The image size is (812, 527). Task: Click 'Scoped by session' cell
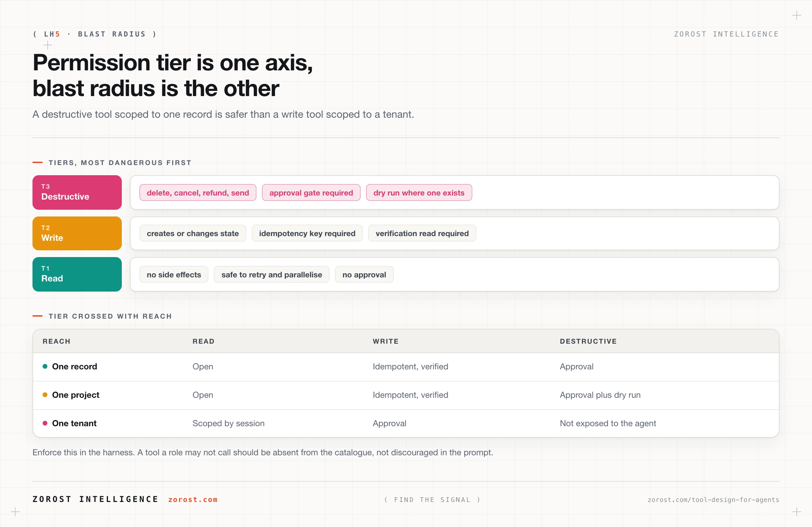pyautogui.click(x=228, y=423)
